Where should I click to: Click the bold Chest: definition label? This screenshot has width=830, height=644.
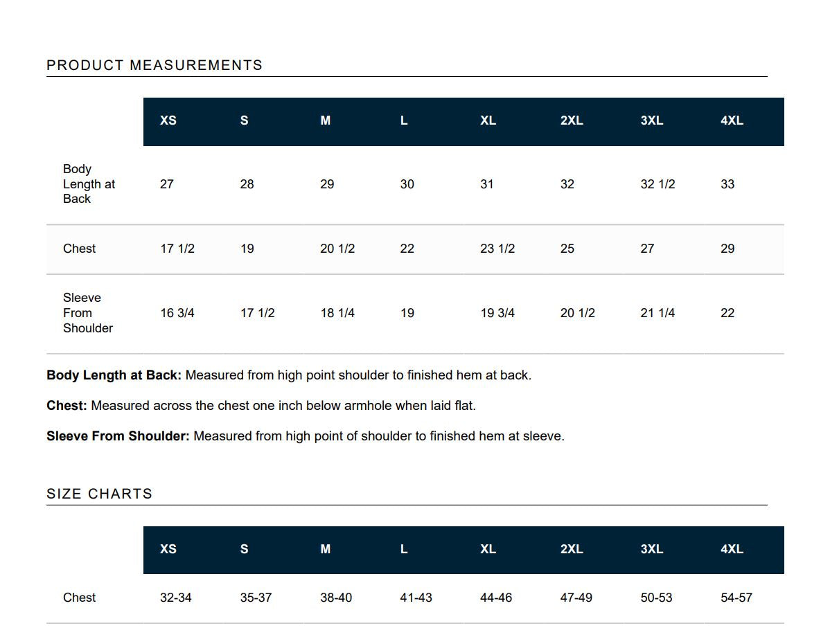coord(67,406)
